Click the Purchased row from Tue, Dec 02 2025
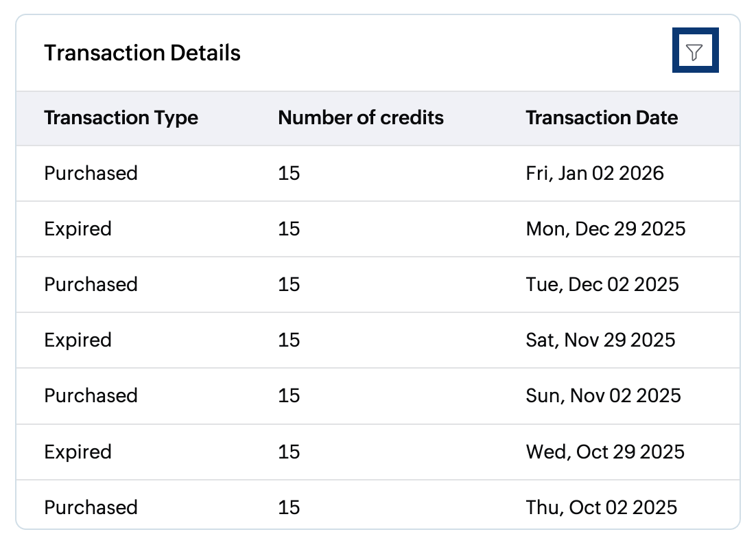756x545 pixels. tap(377, 284)
